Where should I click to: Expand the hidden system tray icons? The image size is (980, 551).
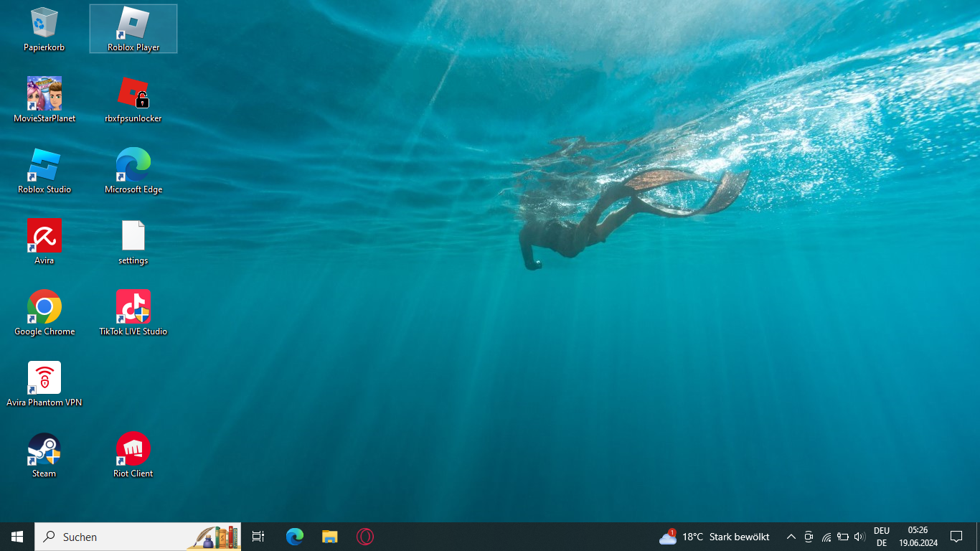[791, 537]
